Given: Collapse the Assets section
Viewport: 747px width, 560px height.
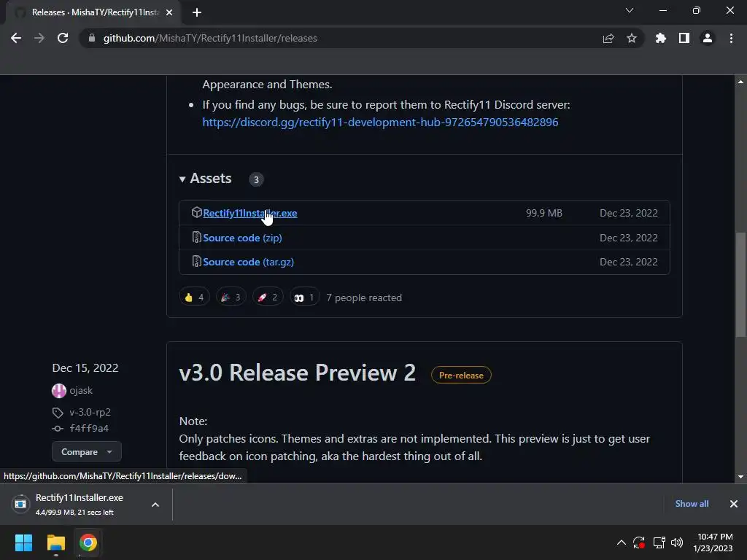Looking at the screenshot, I should (205, 179).
